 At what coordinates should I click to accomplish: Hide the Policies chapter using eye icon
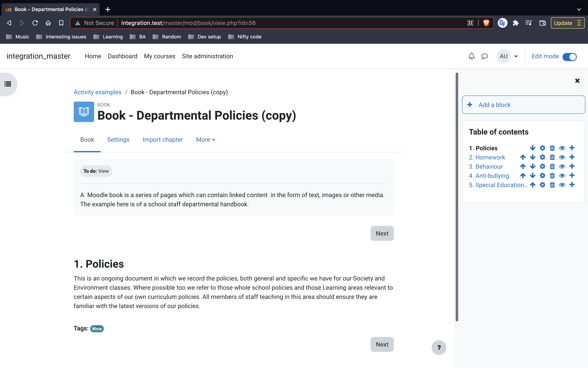point(562,148)
